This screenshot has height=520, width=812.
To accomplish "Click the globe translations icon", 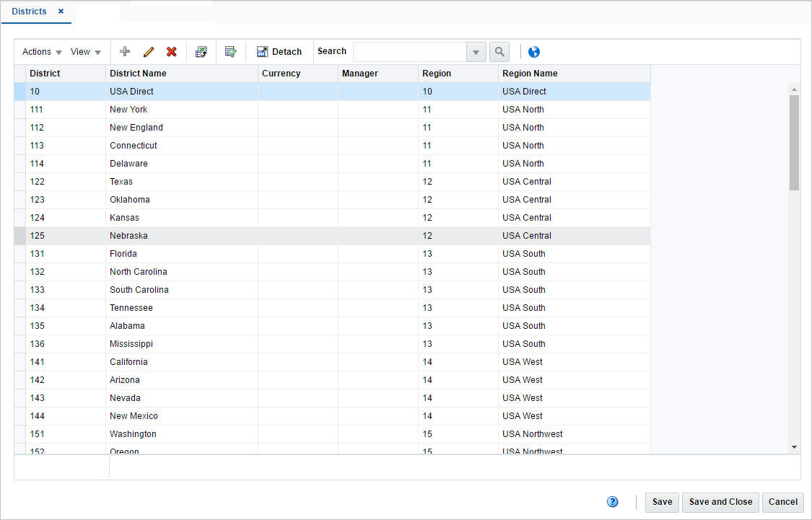I will point(534,52).
